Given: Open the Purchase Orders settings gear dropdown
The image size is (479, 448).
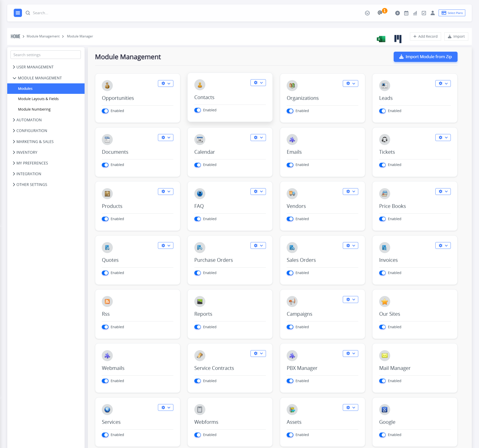Looking at the screenshot, I should 258,246.
